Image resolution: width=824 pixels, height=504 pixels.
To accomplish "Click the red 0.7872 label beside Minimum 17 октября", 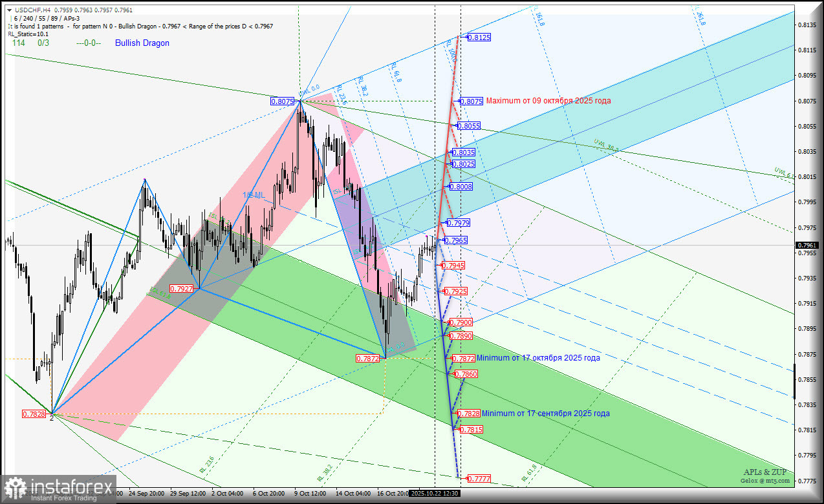I will 464,359.
